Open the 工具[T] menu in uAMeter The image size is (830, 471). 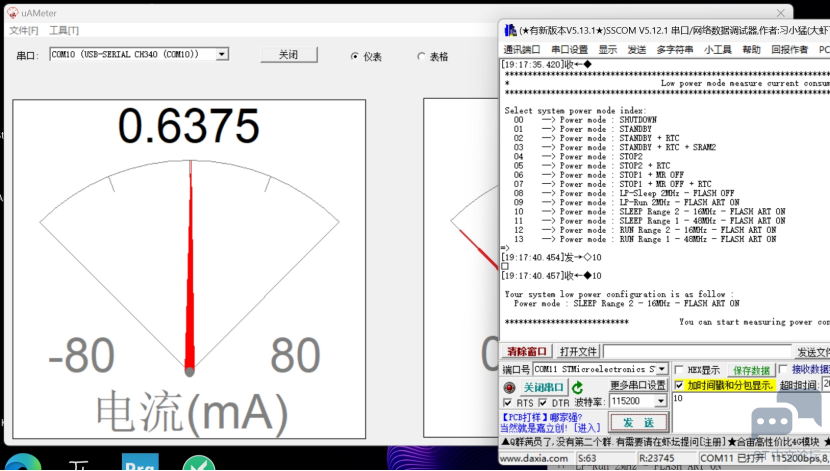[x=64, y=31]
